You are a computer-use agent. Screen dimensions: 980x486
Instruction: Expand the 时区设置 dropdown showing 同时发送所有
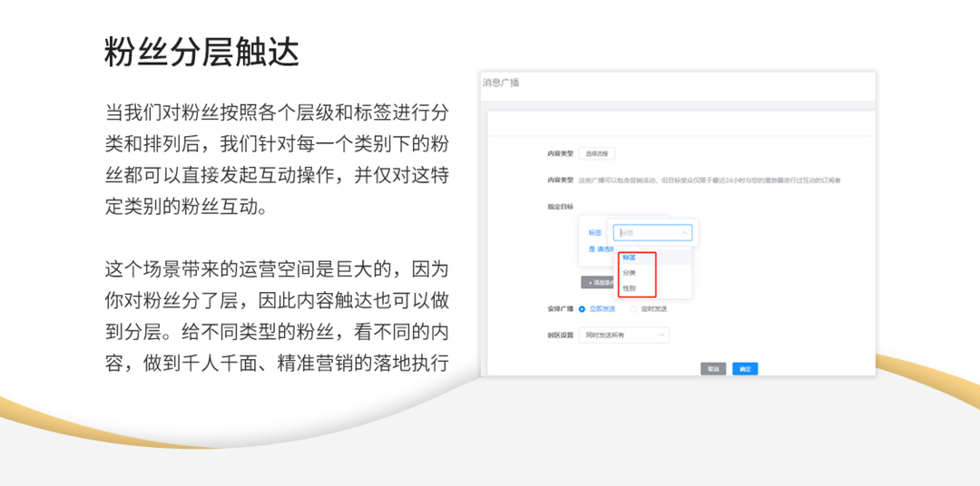pos(623,335)
